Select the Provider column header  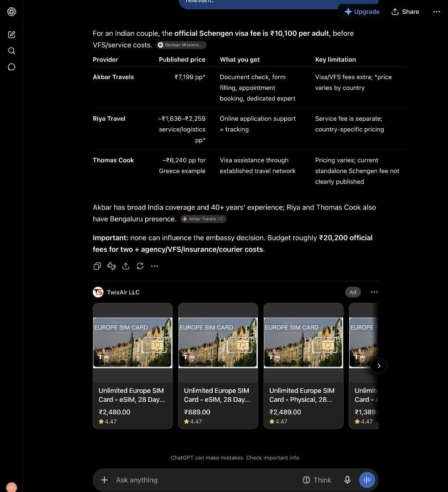(x=105, y=59)
